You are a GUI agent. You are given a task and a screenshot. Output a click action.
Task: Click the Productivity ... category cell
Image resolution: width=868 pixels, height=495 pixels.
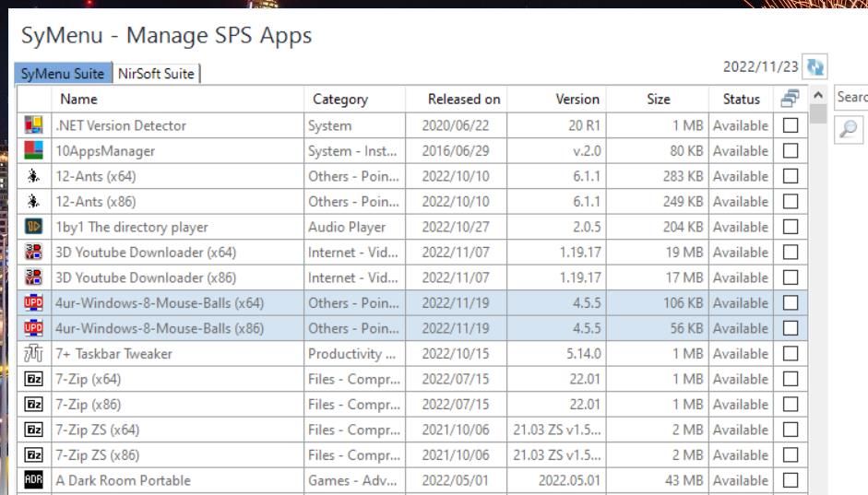tap(354, 354)
